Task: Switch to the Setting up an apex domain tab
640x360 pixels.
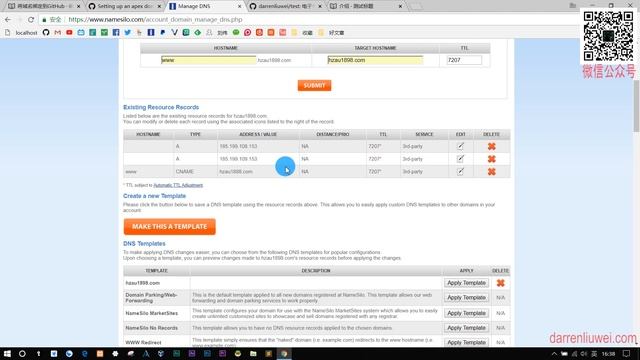Action: coord(124,6)
